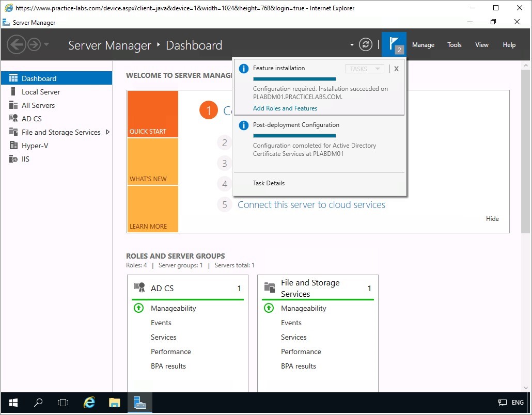
Task: Click the AD CS sidebar icon
Action: 13,118
